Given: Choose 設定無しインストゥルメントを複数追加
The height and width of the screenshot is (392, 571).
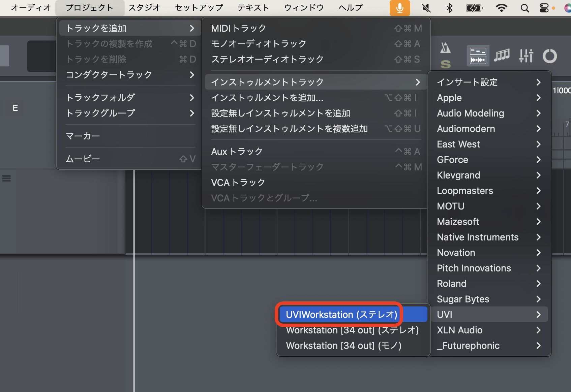Looking at the screenshot, I should (316, 129).
